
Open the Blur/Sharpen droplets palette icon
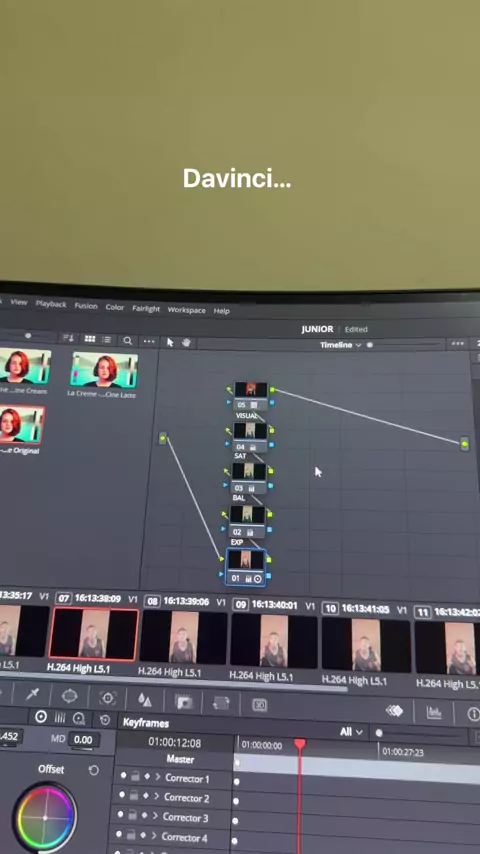(x=144, y=700)
